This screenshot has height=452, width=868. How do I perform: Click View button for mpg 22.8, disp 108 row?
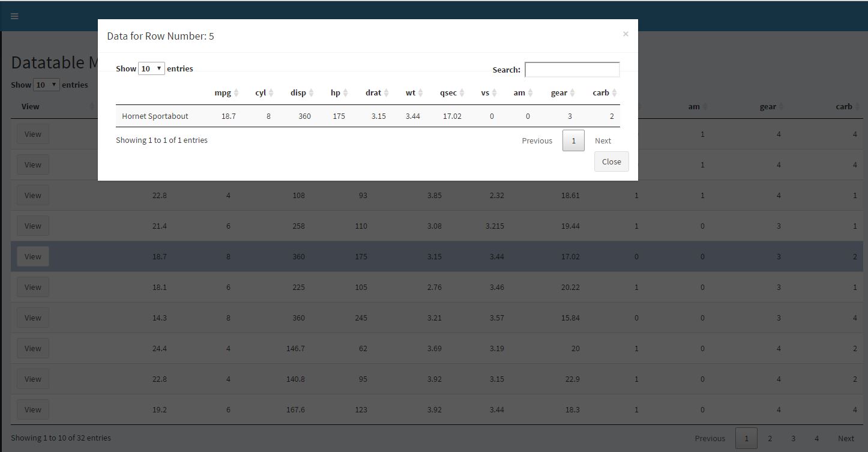point(33,195)
